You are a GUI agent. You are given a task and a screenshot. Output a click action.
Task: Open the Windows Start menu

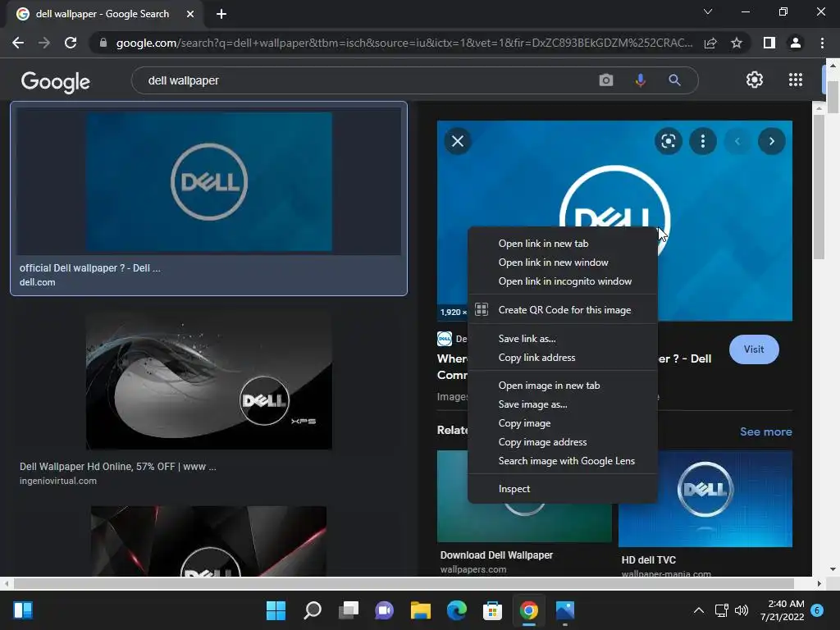point(276,610)
